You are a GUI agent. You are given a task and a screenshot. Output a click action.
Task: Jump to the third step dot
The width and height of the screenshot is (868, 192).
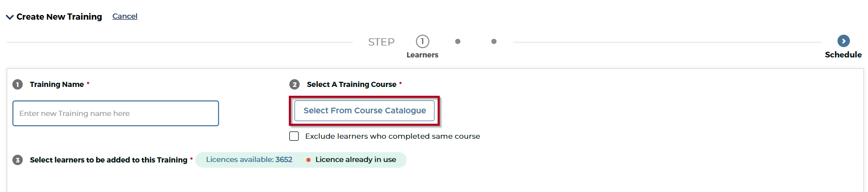click(x=494, y=41)
